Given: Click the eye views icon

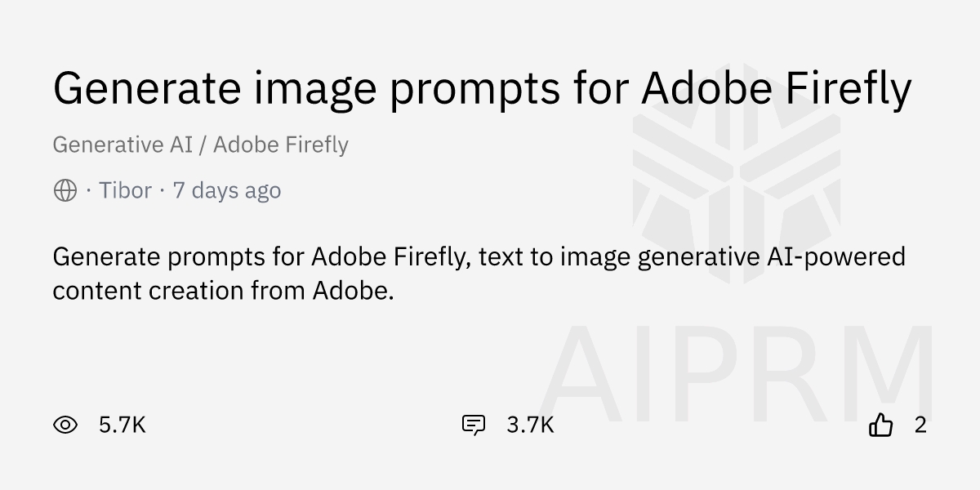Looking at the screenshot, I should point(65,425).
